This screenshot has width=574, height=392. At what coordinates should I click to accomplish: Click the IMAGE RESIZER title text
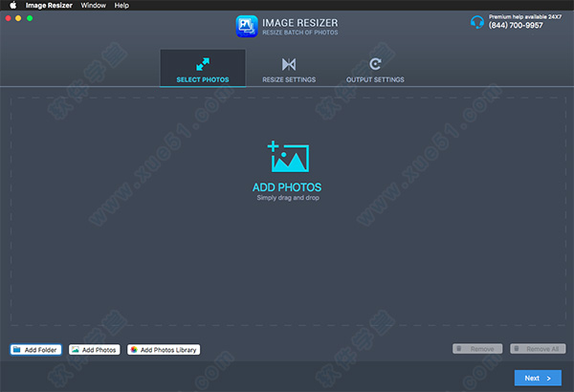pyautogui.click(x=300, y=23)
